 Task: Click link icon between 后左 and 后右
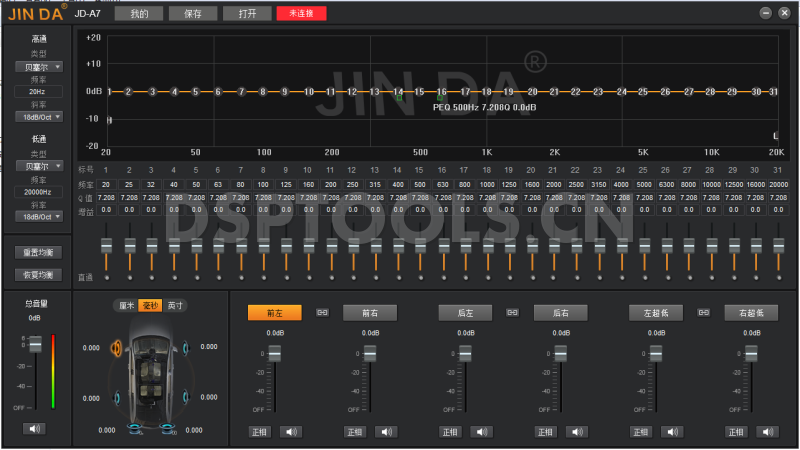[x=512, y=313]
